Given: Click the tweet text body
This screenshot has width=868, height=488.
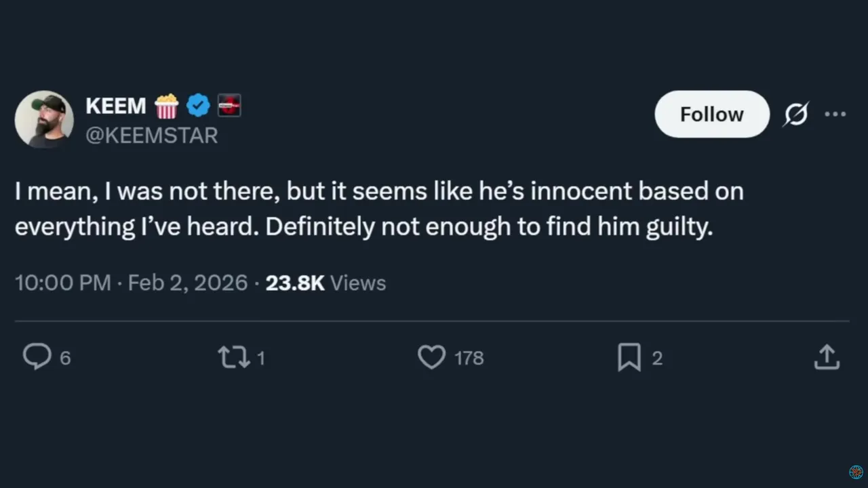Looking at the screenshot, I should [378, 209].
